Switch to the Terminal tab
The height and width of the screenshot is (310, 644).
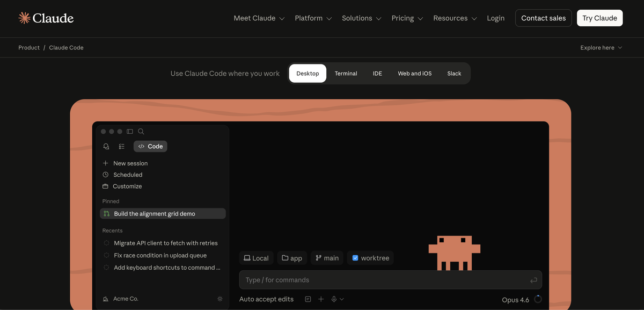346,74
